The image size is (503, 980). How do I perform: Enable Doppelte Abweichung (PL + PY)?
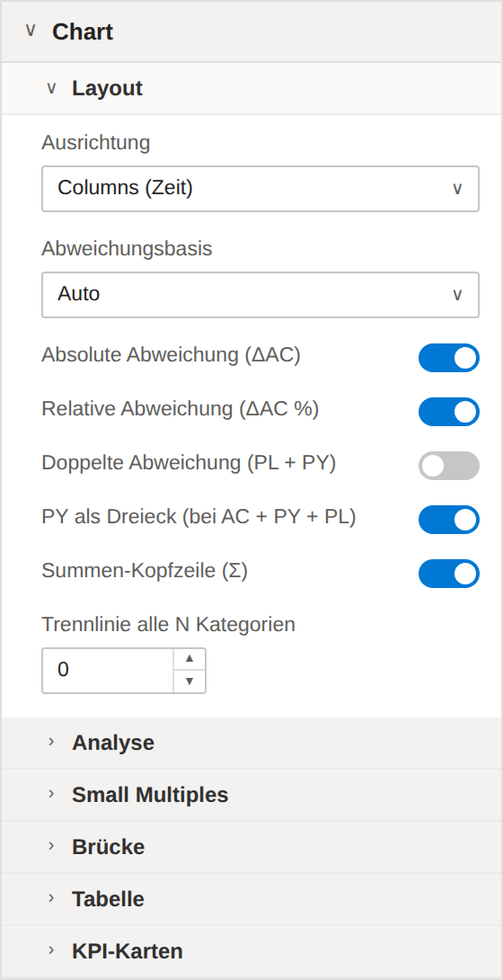click(449, 466)
